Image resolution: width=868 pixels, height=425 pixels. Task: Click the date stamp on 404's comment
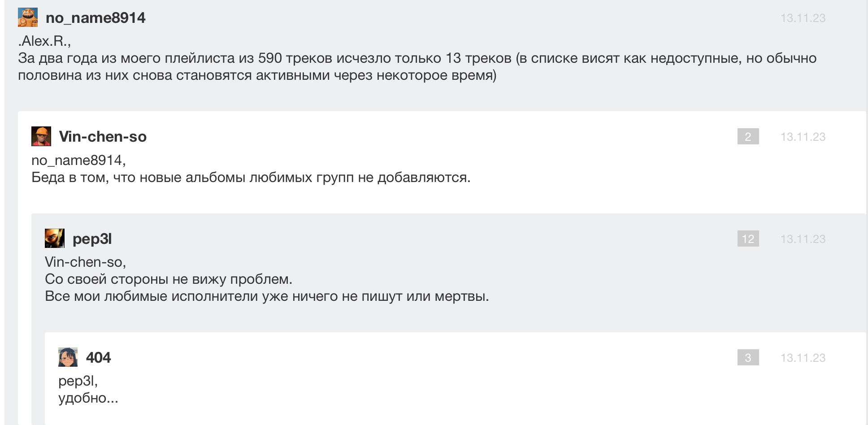[803, 358]
